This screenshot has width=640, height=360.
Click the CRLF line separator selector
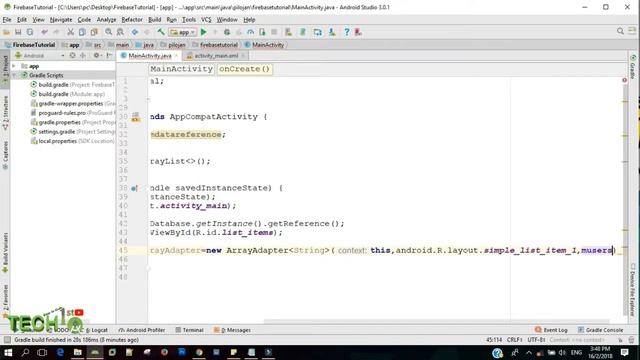(x=514, y=340)
